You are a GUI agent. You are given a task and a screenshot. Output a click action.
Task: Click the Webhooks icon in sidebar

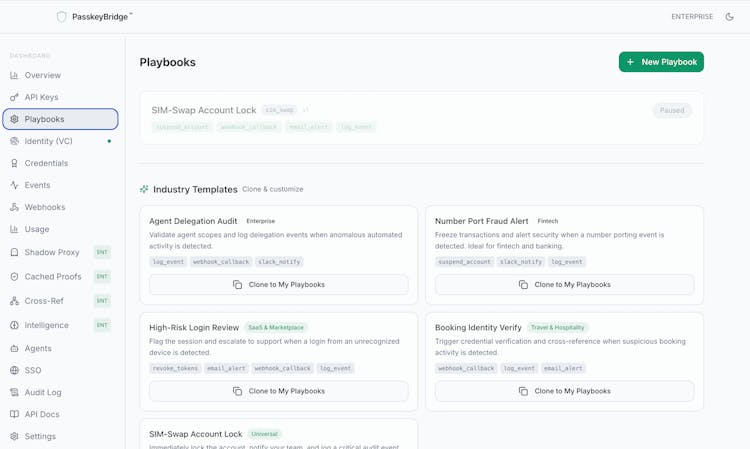(14, 207)
